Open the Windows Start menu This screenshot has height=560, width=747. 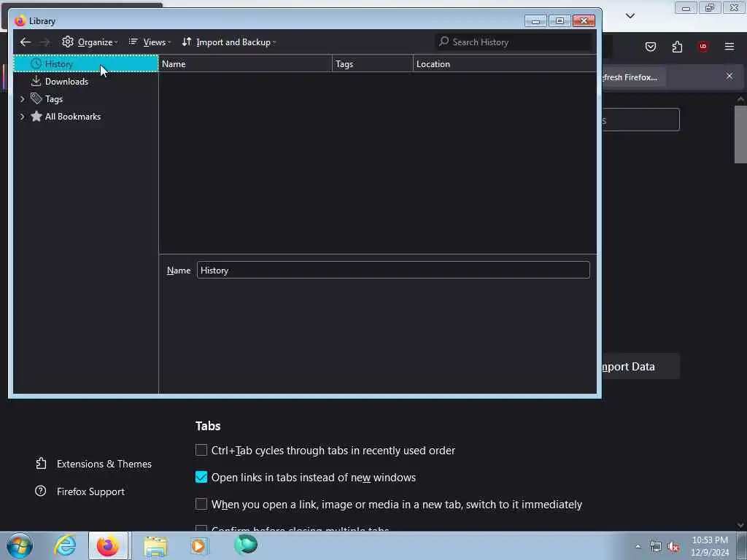pyautogui.click(x=20, y=545)
